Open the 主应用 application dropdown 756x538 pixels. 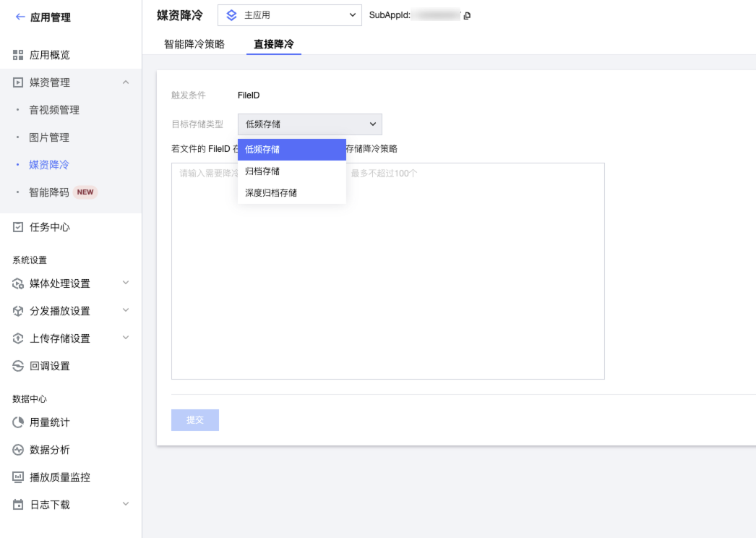point(290,15)
